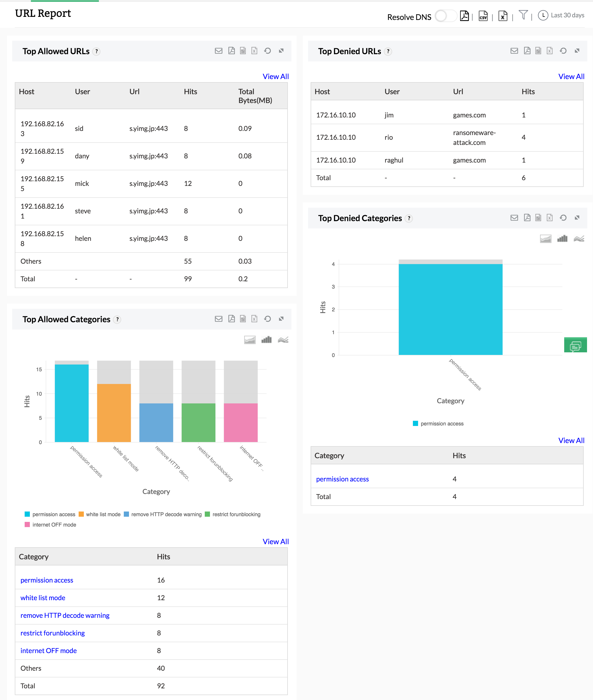Open the white list mode category details
Image resolution: width=593 pixels, height=700 pixels.
43,598
